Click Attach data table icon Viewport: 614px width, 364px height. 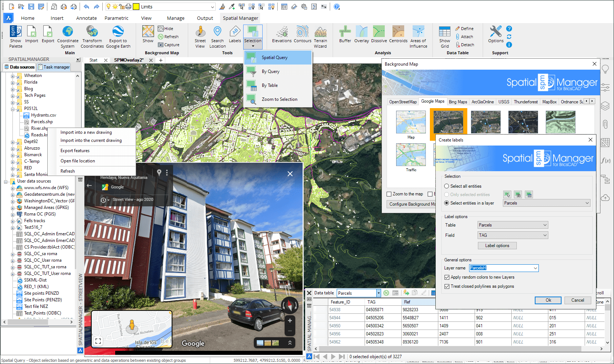pyautogui.click(x=464, y=37)
